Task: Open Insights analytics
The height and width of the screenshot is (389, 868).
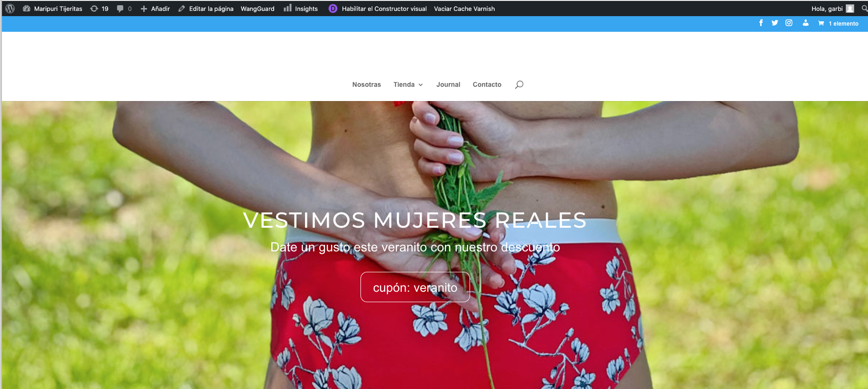Action: 301,9
